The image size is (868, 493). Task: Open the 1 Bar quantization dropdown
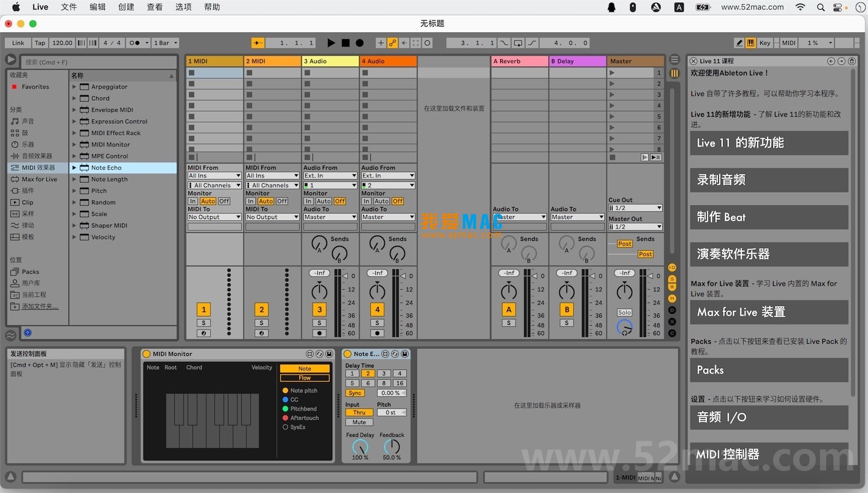coord(166,43)
